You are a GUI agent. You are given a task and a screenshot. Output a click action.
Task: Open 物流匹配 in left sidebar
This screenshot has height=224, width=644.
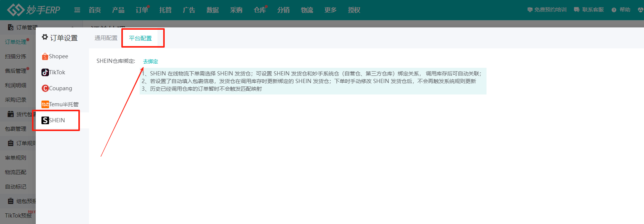16,172
